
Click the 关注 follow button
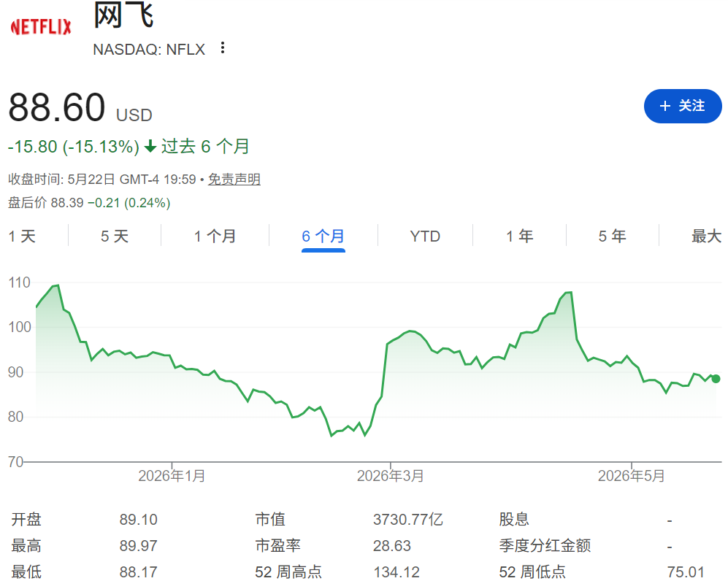click(683, 106)
